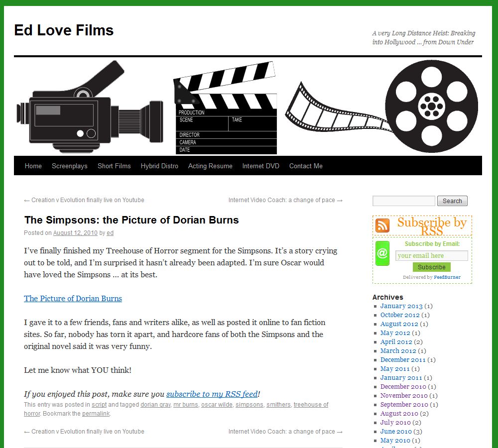
Task: Click the 'simpsons' tag link
Action: tap(249, 405)
